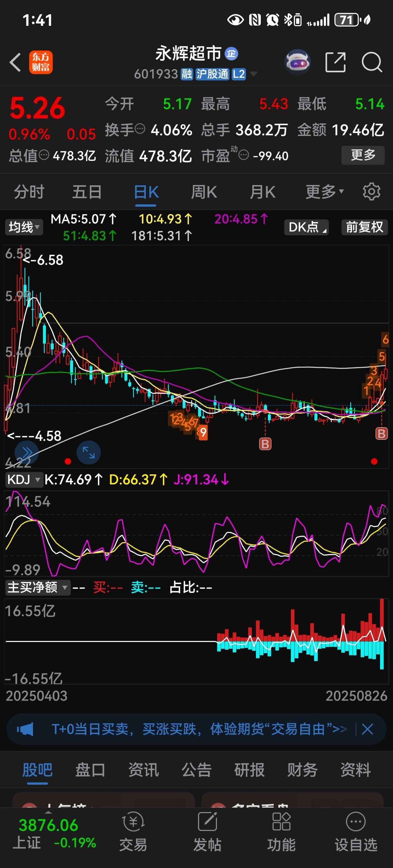393x868 pixels.
Task: Tap the 10:4.93 yellow MA label
Action: point(165,219)
